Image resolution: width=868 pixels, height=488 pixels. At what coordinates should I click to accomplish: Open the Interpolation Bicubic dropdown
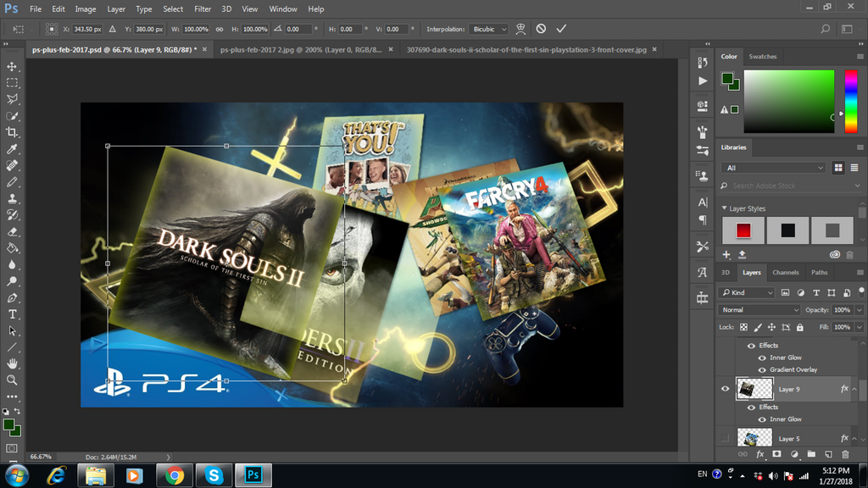[x=490, y=29]
